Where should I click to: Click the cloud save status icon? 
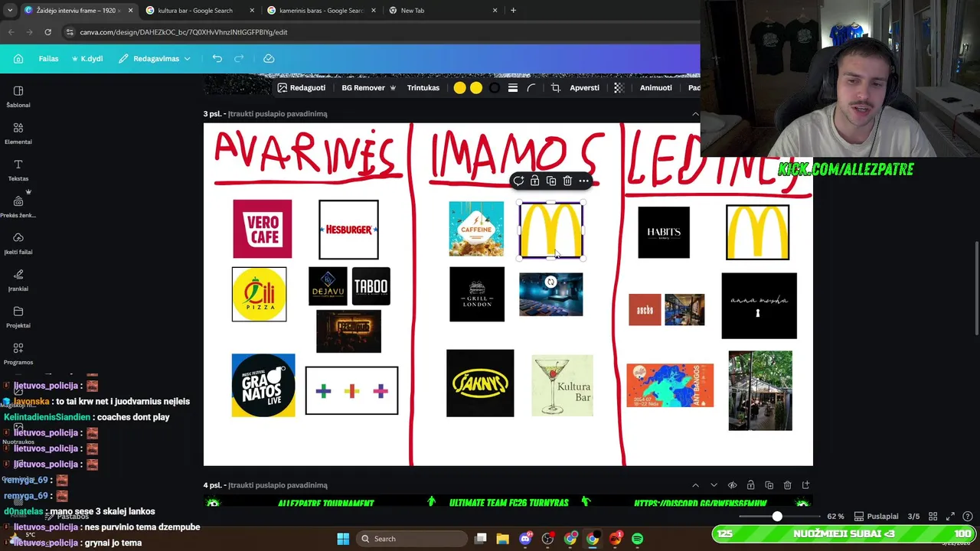(269, 59)
